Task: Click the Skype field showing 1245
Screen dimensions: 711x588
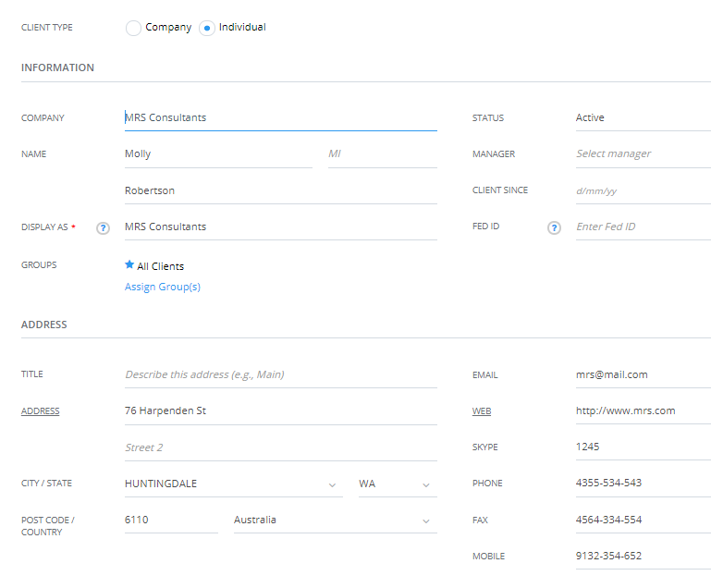Action: pyautogui.click(x=643, y=447)
